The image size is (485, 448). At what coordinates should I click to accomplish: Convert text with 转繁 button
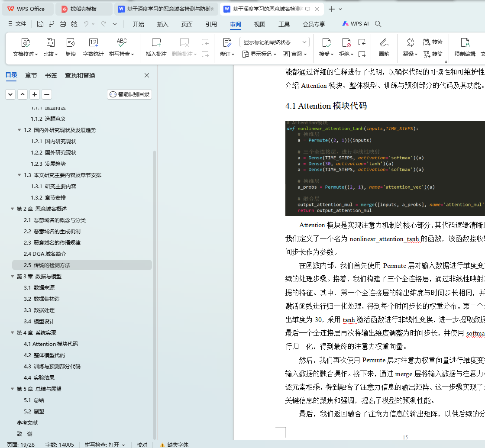point(433,42)
